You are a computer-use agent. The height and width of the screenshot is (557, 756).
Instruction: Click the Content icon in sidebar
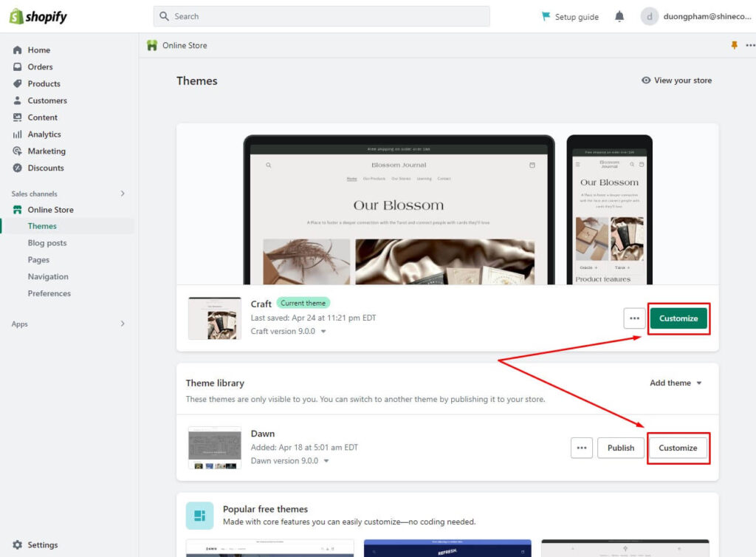point(18,117)
